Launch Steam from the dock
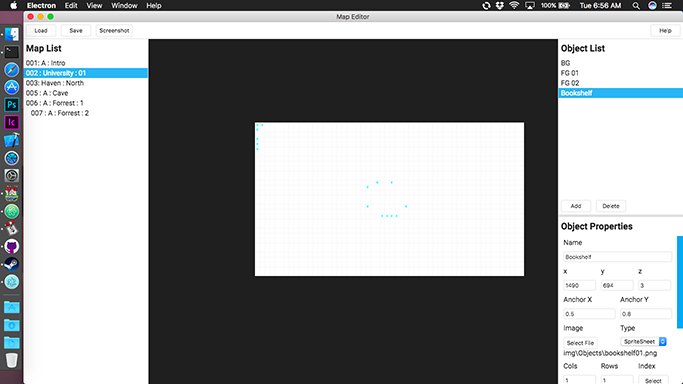This screenshot has width=683, height=384. click(x=12, y=264)
